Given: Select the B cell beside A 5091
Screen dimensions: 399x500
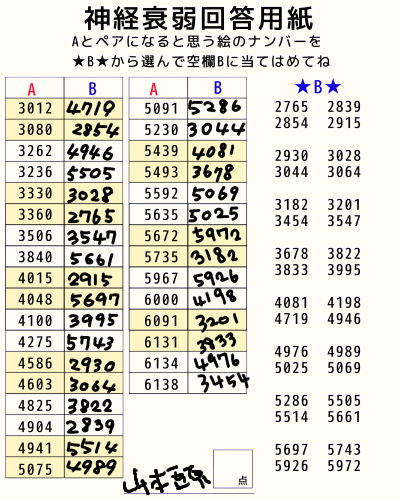Looking at the screenshot, I should tap(217, 109).
